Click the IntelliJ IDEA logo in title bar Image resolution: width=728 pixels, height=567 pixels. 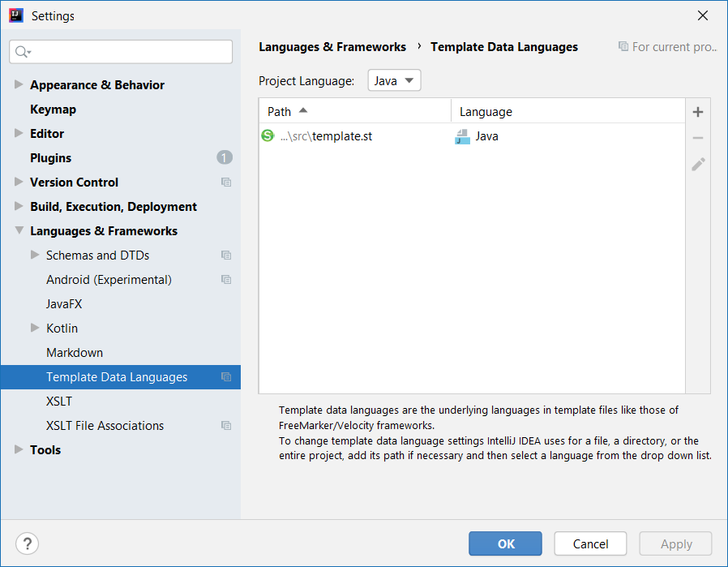tap(15, 15)
